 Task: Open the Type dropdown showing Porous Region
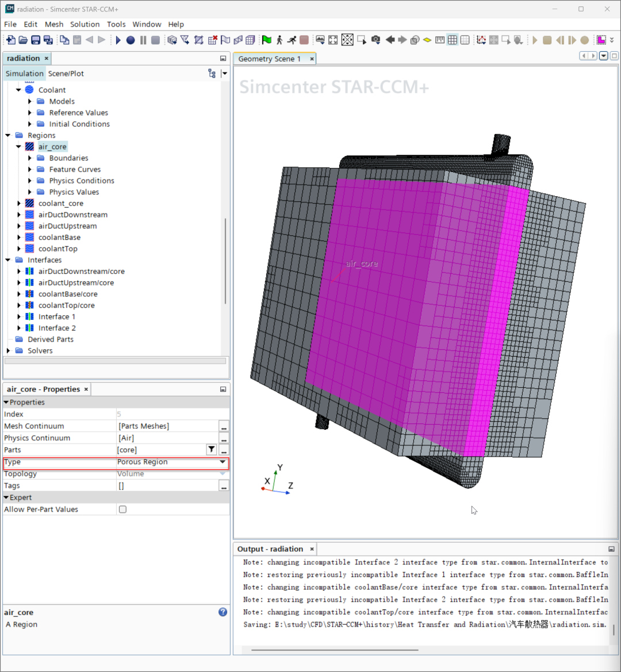tap(223, 461)
